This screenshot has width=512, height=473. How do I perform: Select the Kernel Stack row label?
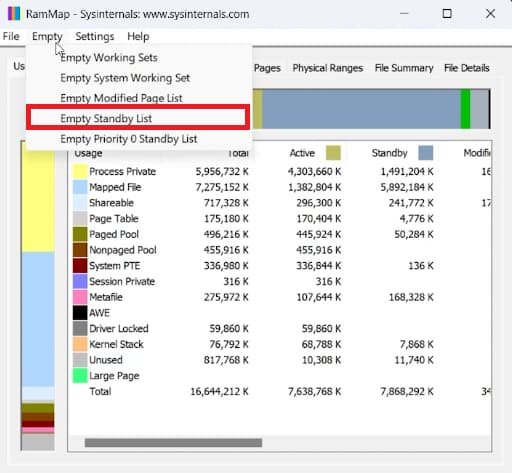click(116, 344)
